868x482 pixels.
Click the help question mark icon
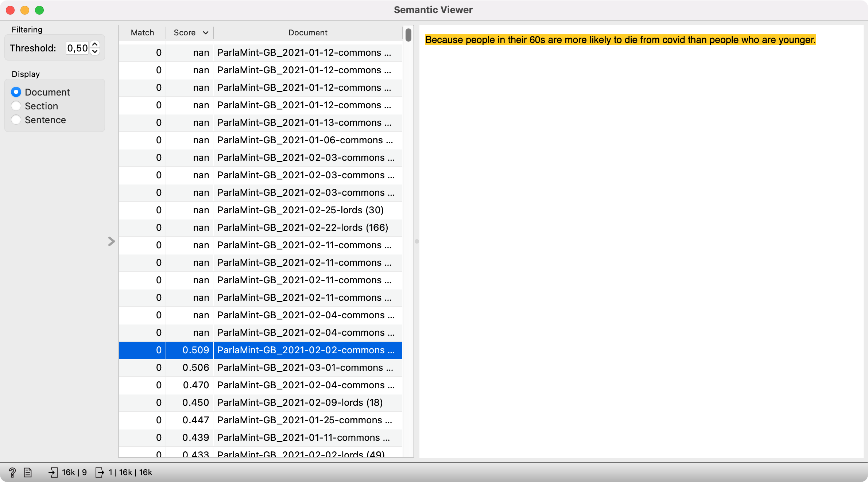click(x=12, y=472)
